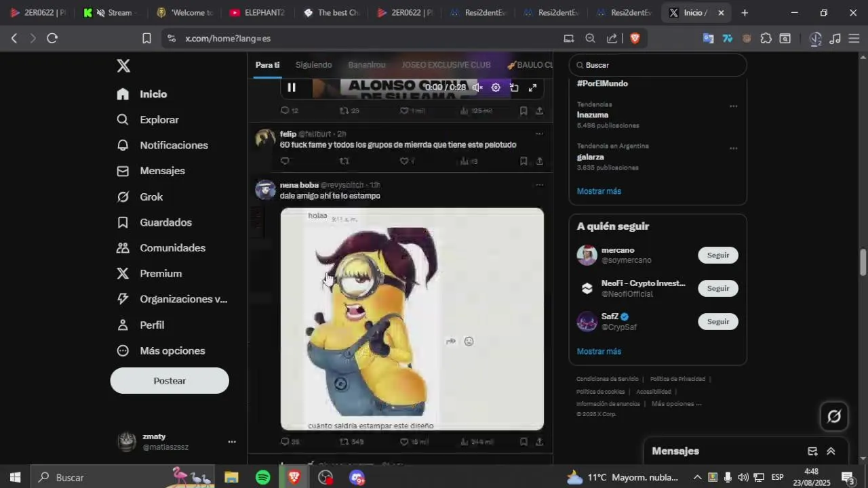Open the Grok floating button

834,416
